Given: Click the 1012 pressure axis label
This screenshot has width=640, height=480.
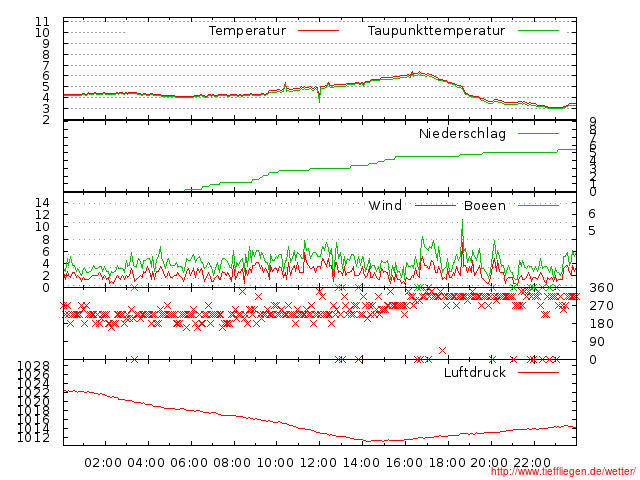Looking at the screenshot, I should (33, 438).
